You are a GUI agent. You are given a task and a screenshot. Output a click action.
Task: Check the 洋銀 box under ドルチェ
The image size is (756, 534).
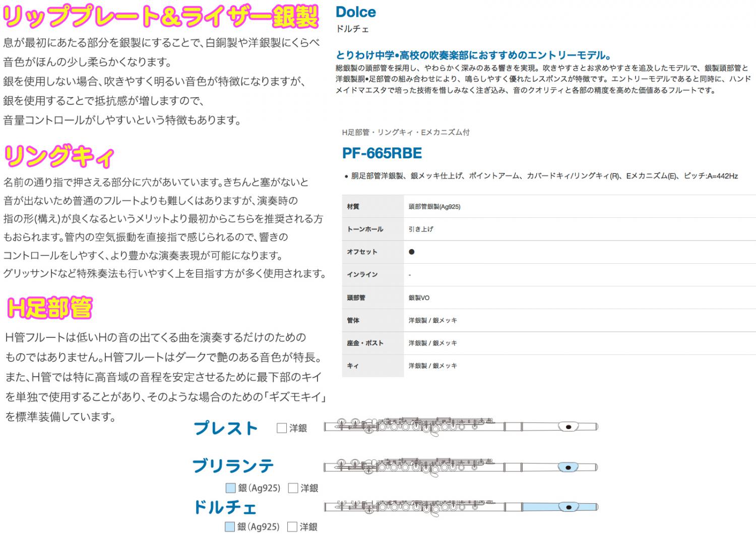292,526
